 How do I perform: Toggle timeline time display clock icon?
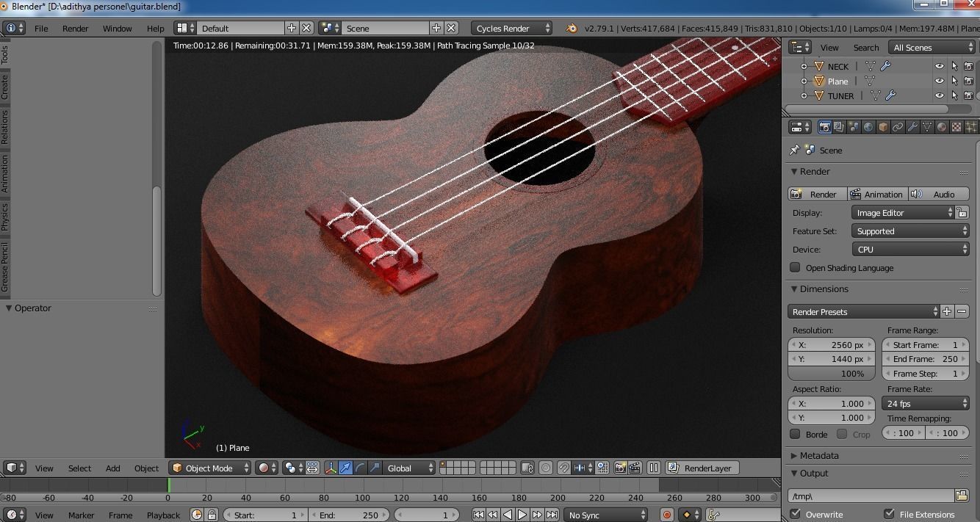pyautogui.click(x=196, y=515)
